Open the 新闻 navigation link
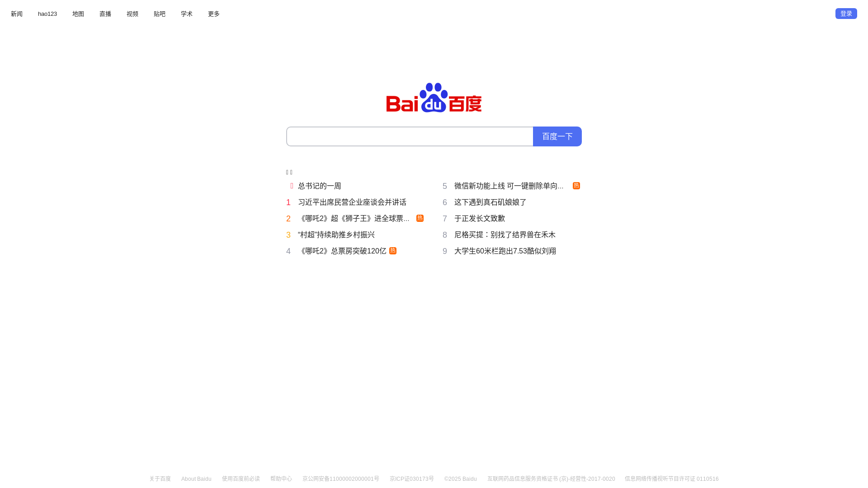The height and width of the screenshot is (488, 868). pyautogui.click(x=17, y=14)
